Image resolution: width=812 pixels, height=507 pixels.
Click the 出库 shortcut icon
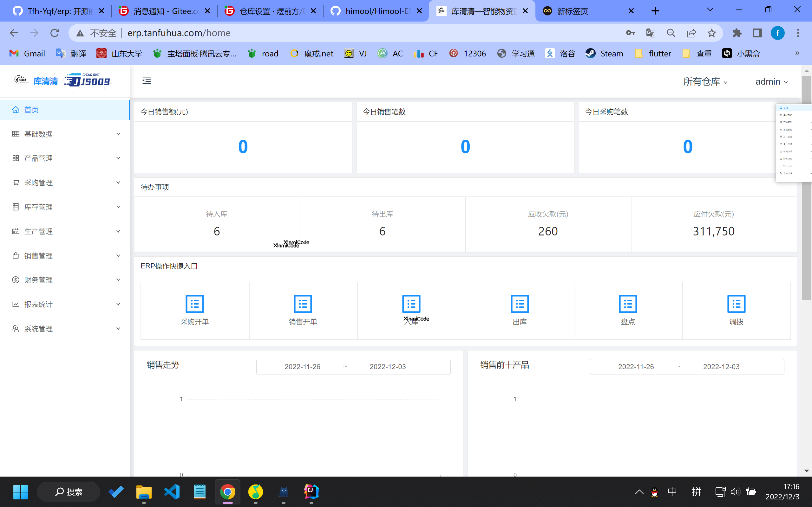520,304
